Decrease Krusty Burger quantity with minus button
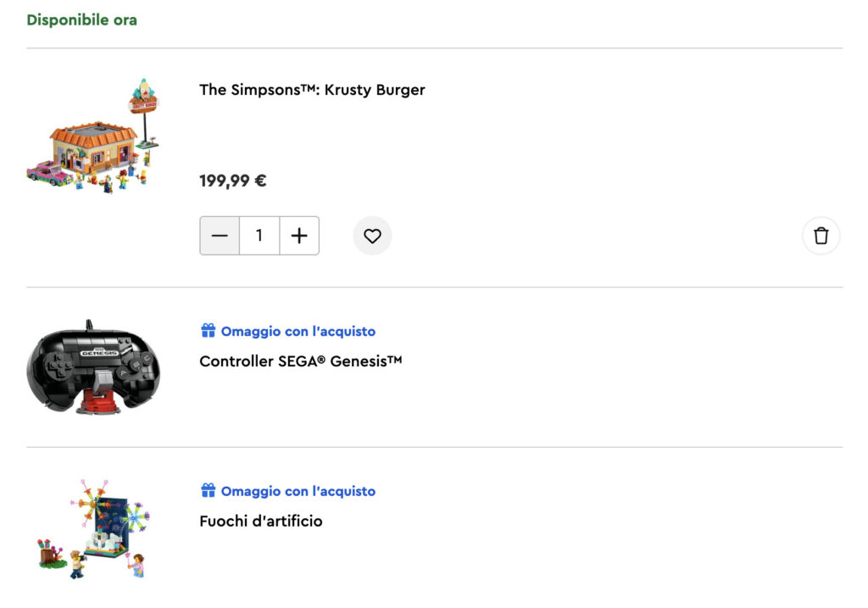 coord(220,236)
